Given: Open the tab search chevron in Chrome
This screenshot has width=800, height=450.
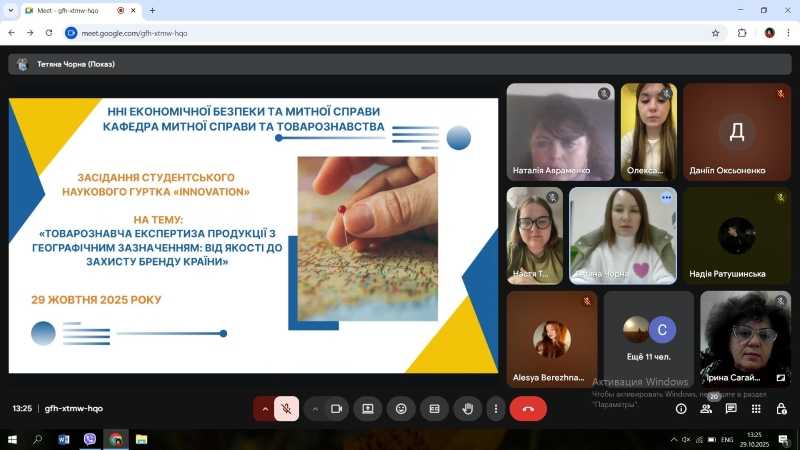Looking at the screenshot, I should pyautogui.click(x=11, y=10).
